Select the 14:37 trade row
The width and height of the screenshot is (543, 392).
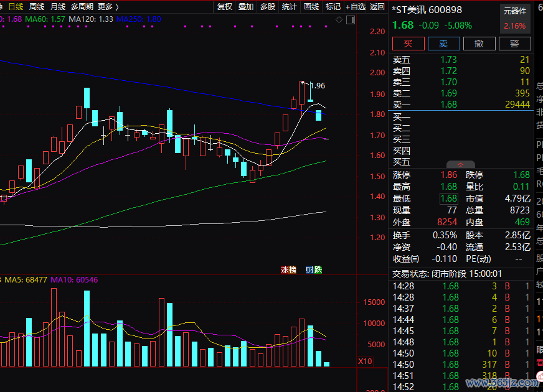[x=461, y=308]
